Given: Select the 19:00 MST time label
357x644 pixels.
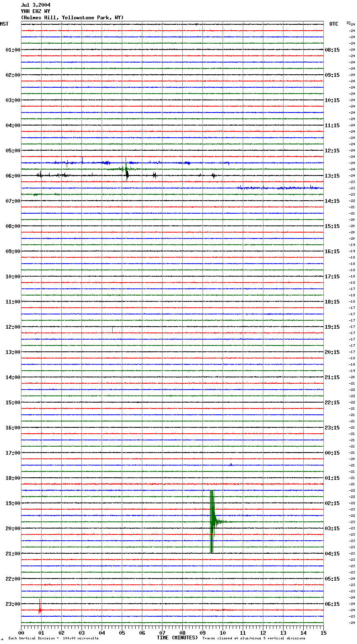Looking at the screenshot, I should click(13, 503).
